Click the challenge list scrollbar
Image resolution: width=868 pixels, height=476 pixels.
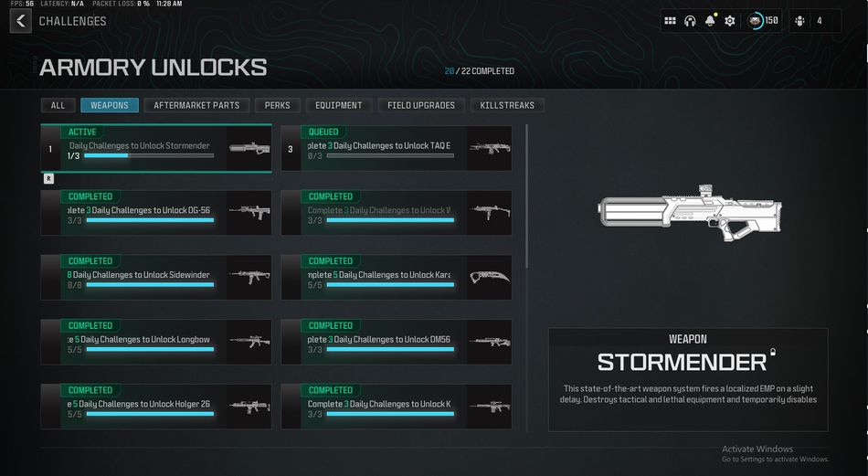[x=526, y=196]
